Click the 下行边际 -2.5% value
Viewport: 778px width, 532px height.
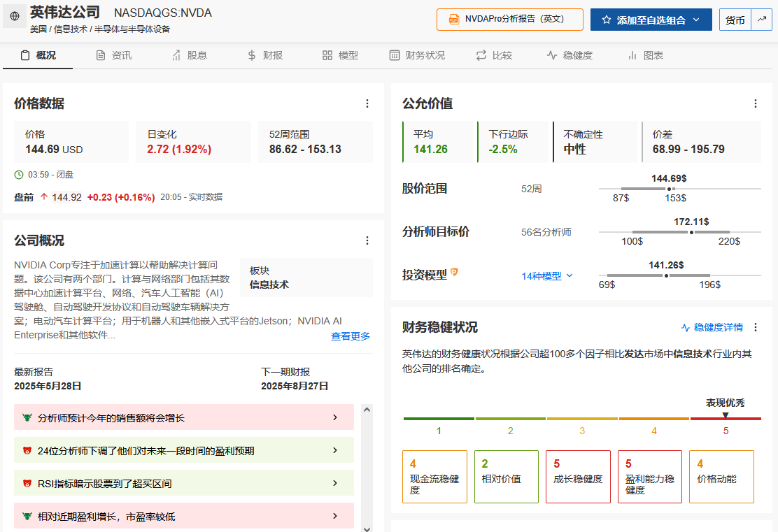click(502, 149)
